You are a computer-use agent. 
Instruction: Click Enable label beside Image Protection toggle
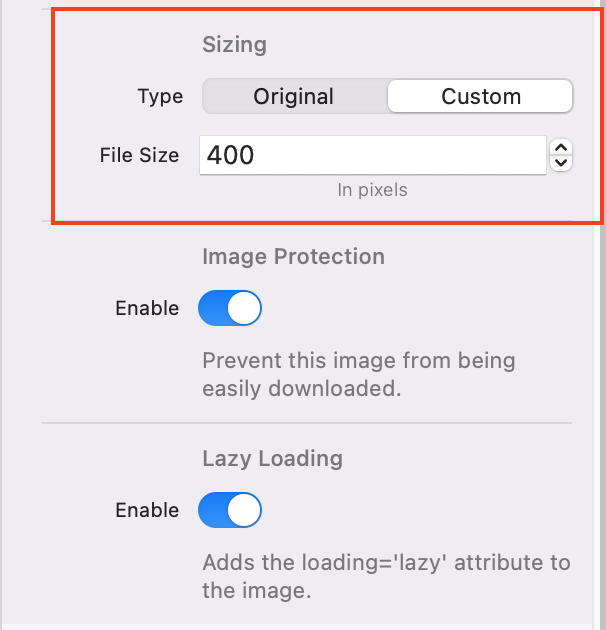pos(147,308)
